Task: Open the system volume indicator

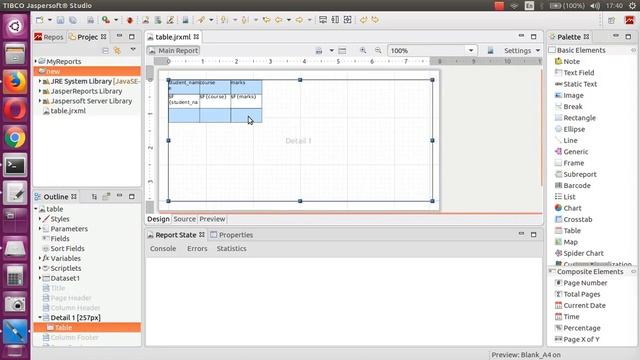Action: [x=595, y=6]
